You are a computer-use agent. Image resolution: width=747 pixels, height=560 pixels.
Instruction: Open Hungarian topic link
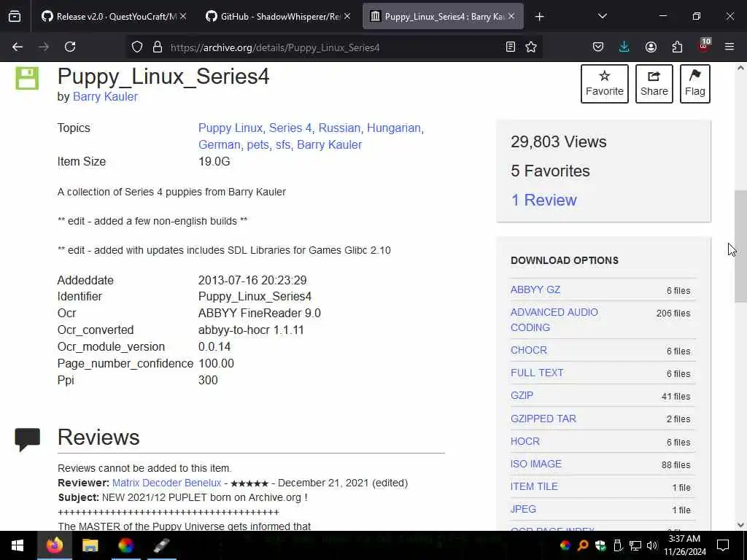(394, 128)
